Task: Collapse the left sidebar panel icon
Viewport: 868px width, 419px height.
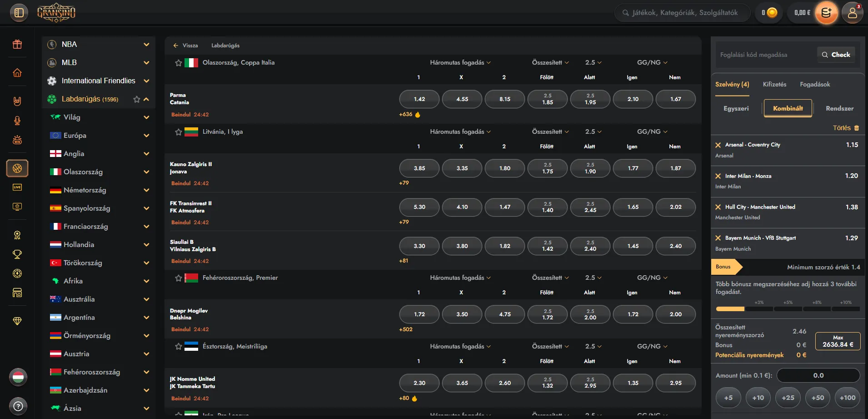Action: [x=19, y=13]
